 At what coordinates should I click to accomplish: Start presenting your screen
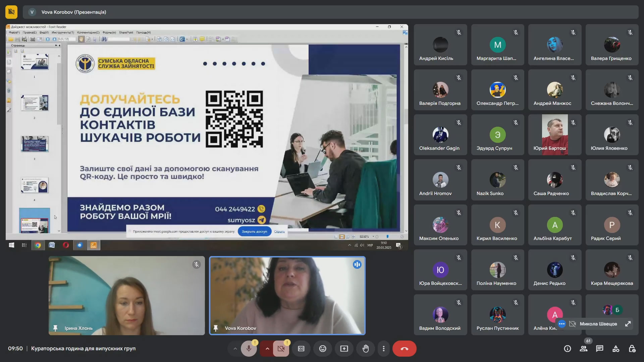click(x=344, y=349)
